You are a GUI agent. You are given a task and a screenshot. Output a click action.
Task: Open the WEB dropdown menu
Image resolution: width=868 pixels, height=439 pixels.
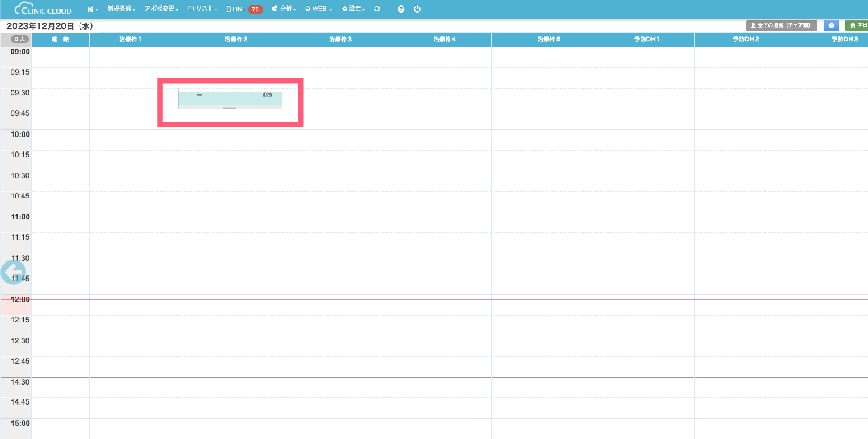(319, 9)
